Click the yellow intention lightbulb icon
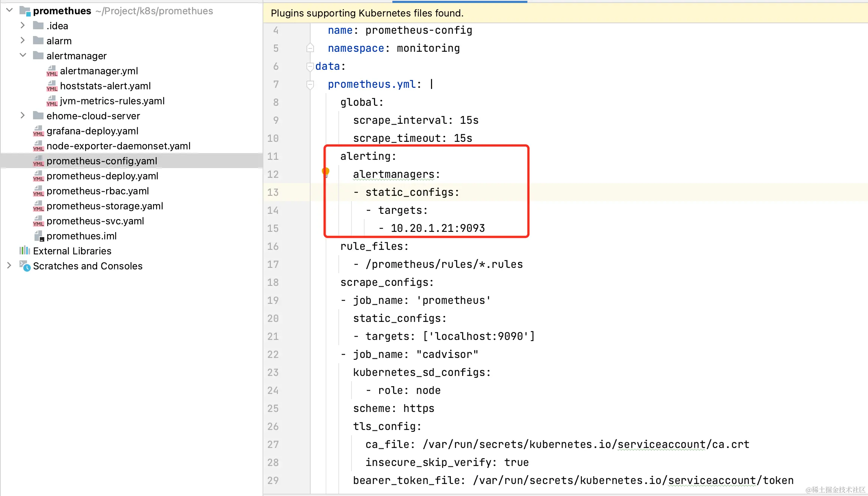 326,171
